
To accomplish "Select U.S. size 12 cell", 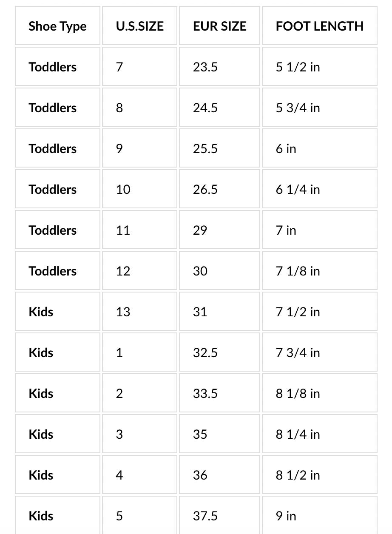I will pyautogui.click(x=123, y=271).
